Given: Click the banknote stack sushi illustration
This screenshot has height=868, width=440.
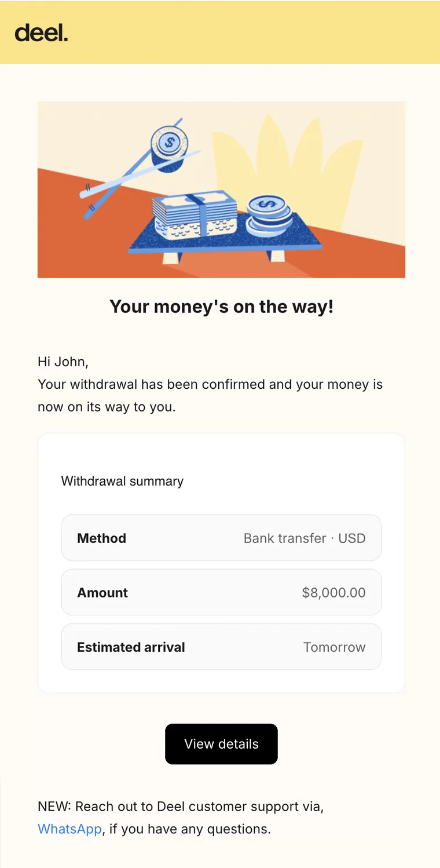Looking at the screenshot, I should click(195, 217).
